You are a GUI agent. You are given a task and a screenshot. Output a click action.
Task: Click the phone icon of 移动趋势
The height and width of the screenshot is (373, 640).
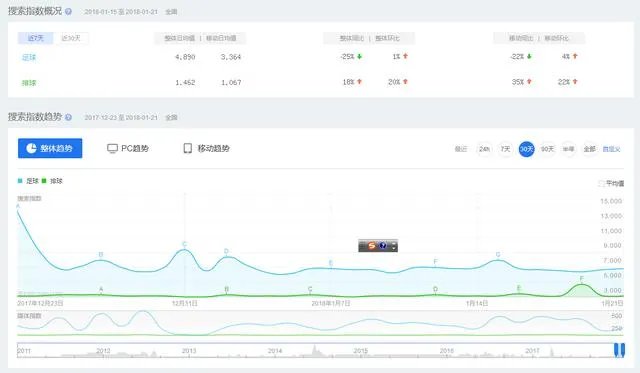(x=188, y=149)
